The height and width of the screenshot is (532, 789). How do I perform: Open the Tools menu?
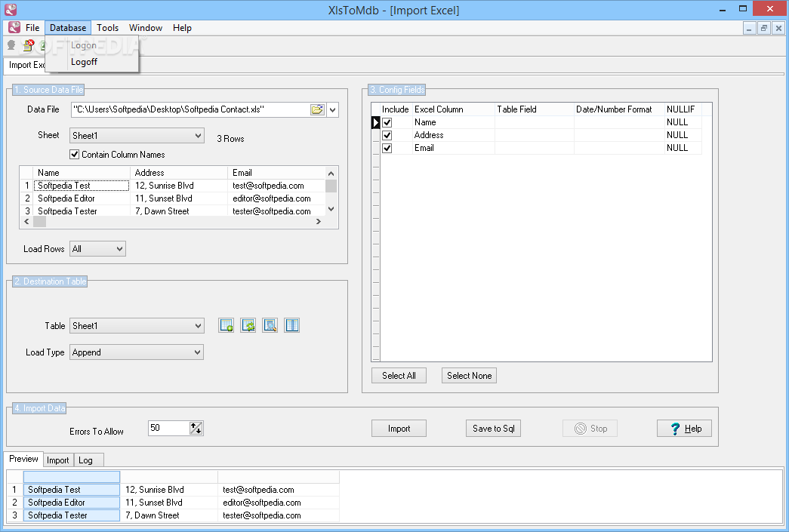[108, 28]
